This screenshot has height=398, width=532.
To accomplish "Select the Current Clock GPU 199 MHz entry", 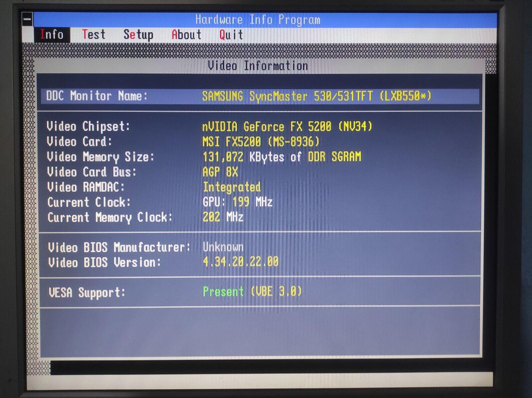I will pyautogui.click(x=237, y=202).
